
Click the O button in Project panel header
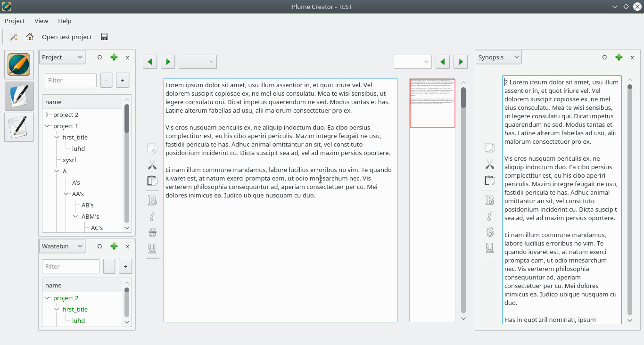pyautogui.click(x=99, y=57)
